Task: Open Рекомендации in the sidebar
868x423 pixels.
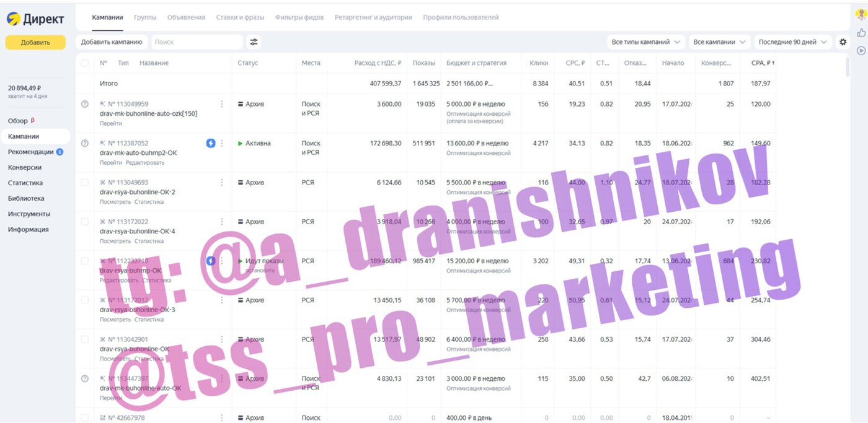Action: click(x=31, y=152)
